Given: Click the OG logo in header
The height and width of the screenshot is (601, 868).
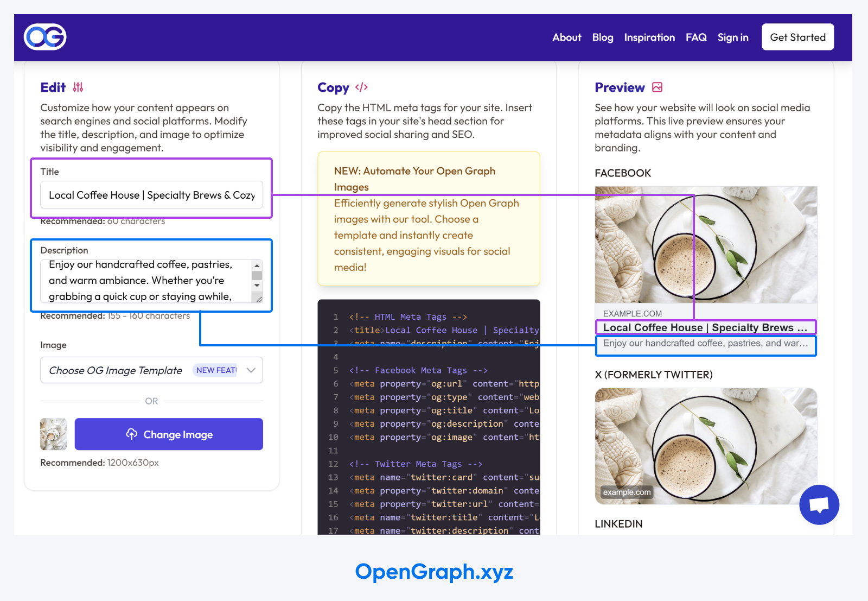Looking at the screenshot, I should pos(45,37).
